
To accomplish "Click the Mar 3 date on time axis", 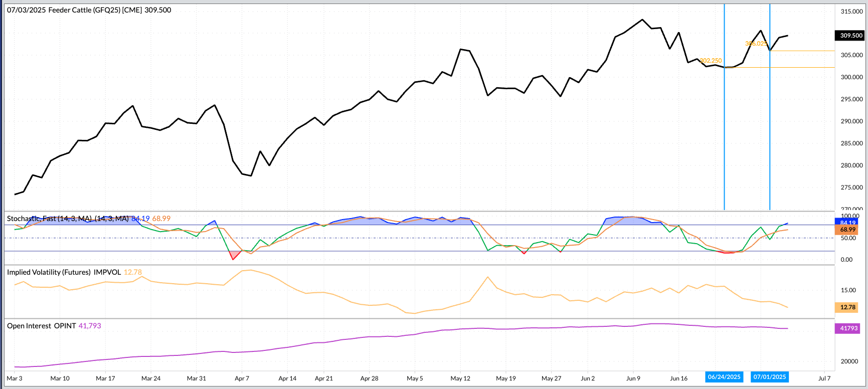I will tap(15, 378).
